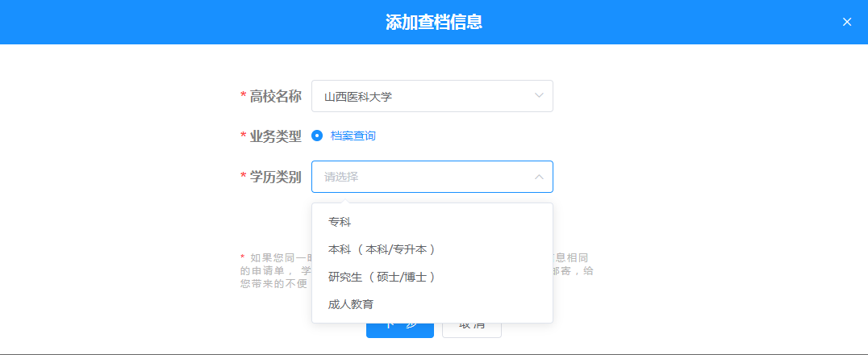This screenshot has height=355, width=868.
Task: Choose 本科（本科/专升本）option
Action: (x=382, y=249)
